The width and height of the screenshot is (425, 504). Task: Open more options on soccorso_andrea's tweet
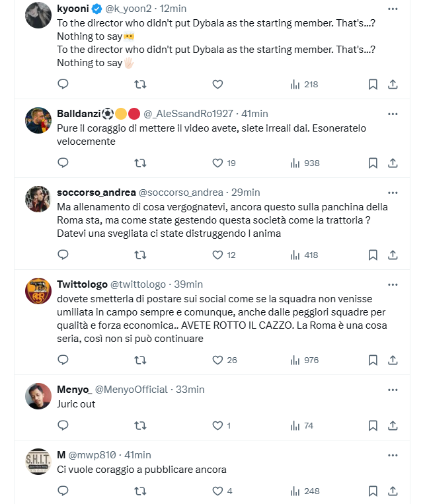click(393, 192)
